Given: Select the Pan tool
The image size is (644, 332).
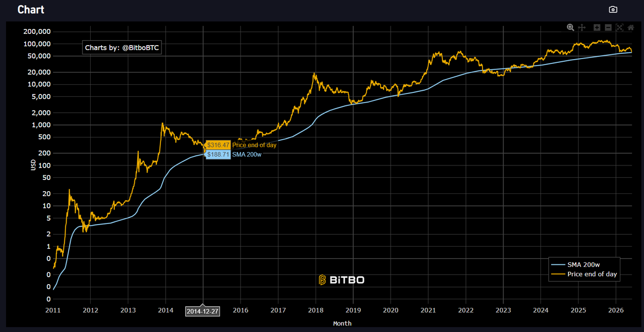Looking at the screenshot, I should [x=581, y=27].
